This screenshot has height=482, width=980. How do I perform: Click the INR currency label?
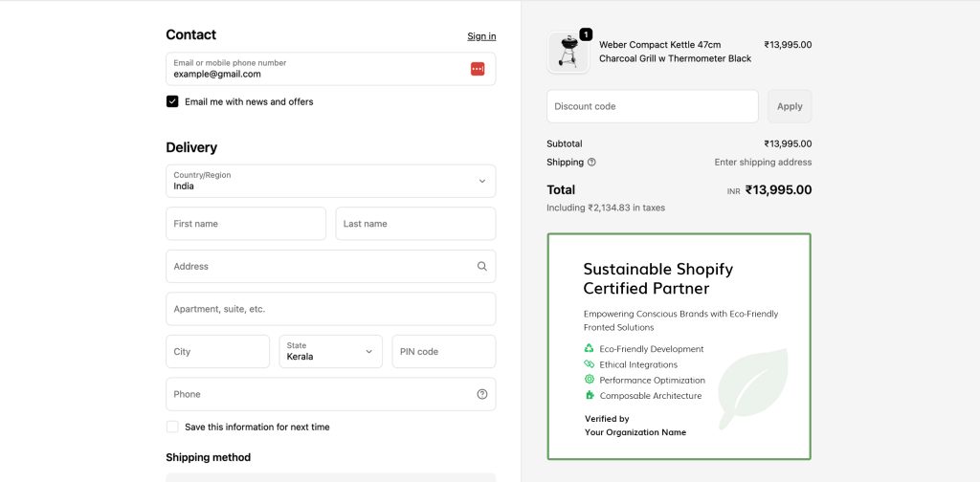click(x=734, y=191)
